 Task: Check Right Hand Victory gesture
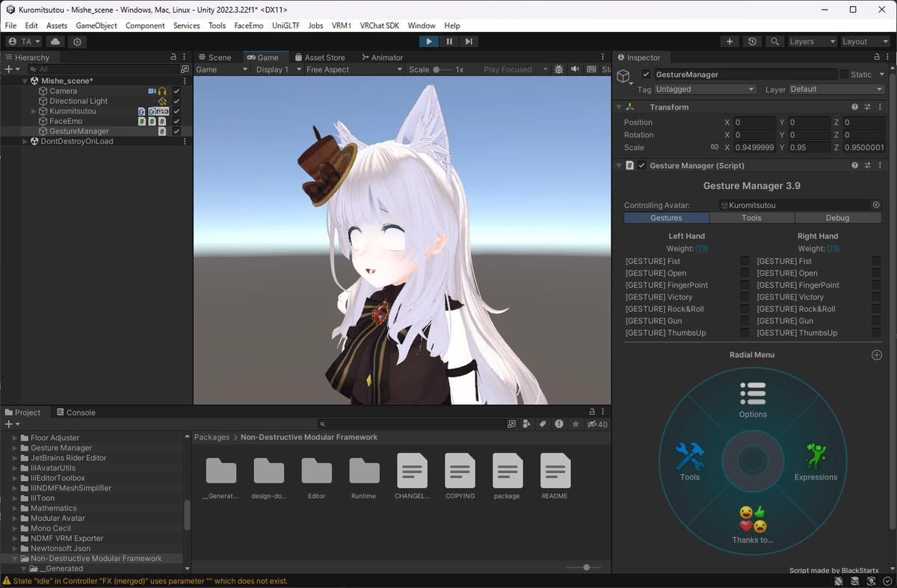click(876, 297)
